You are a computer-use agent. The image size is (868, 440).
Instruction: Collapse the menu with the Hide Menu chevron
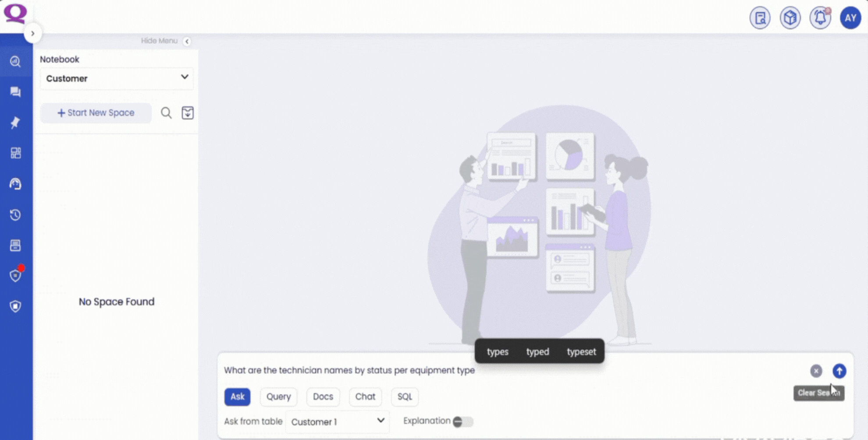pos(187,41)
